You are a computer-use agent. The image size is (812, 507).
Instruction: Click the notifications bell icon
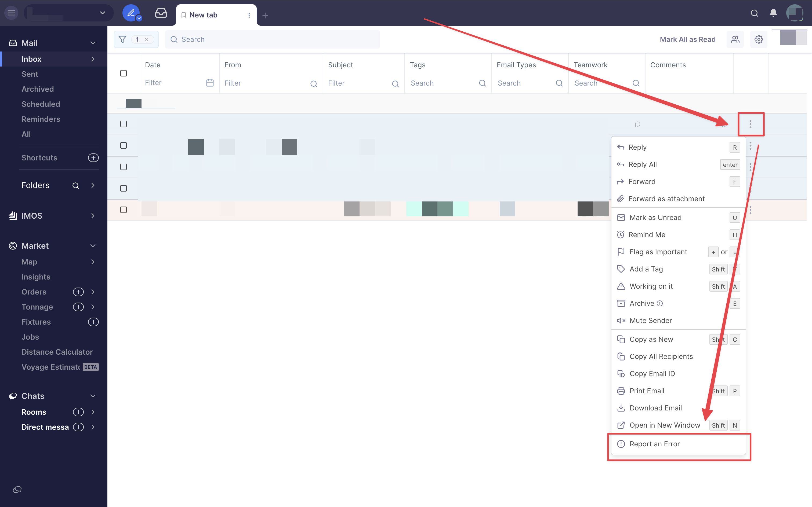773,13
